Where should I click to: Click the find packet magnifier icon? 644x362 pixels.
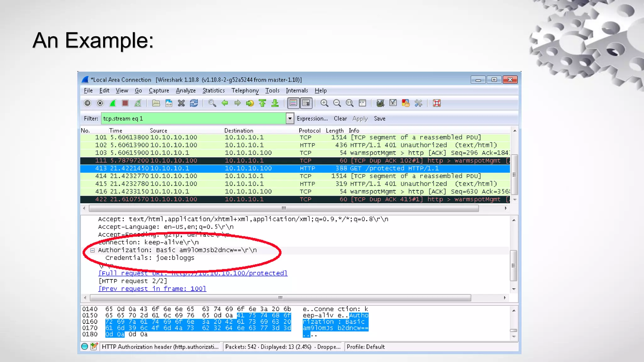pos(212,103)
